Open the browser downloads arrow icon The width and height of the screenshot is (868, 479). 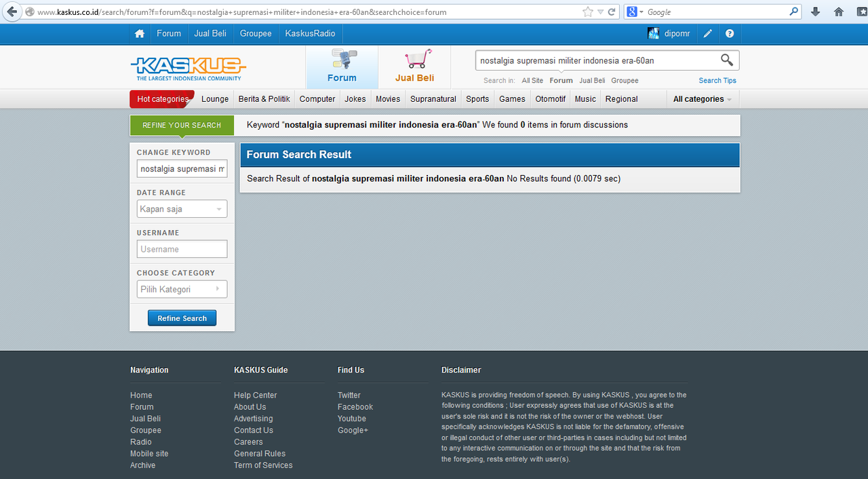tap(816, 12)
